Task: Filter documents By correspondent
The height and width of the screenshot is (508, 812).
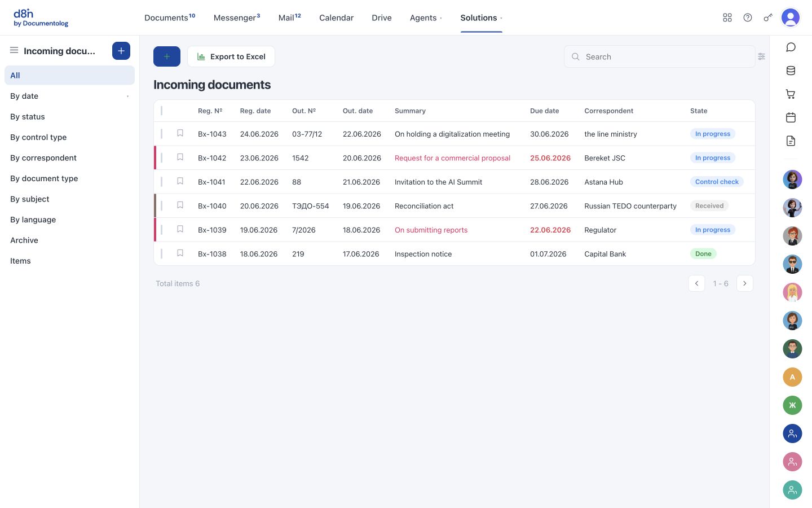Action: pyautogui.click(x=69, y=157)
